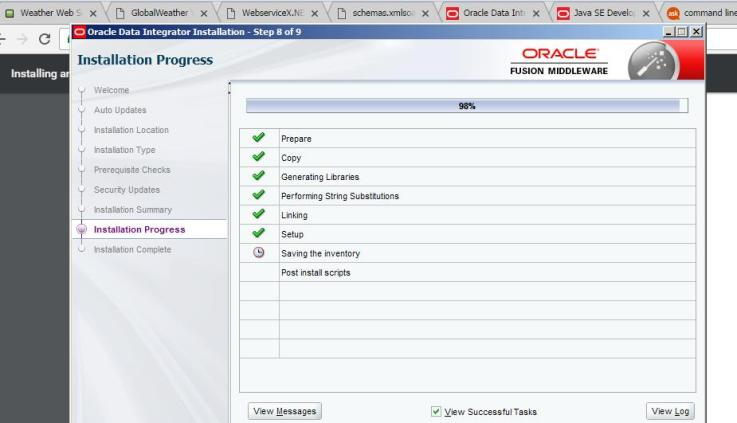Click the View Messages button
The height and width of the screenshot is (423, 737).
pos(285,411)
